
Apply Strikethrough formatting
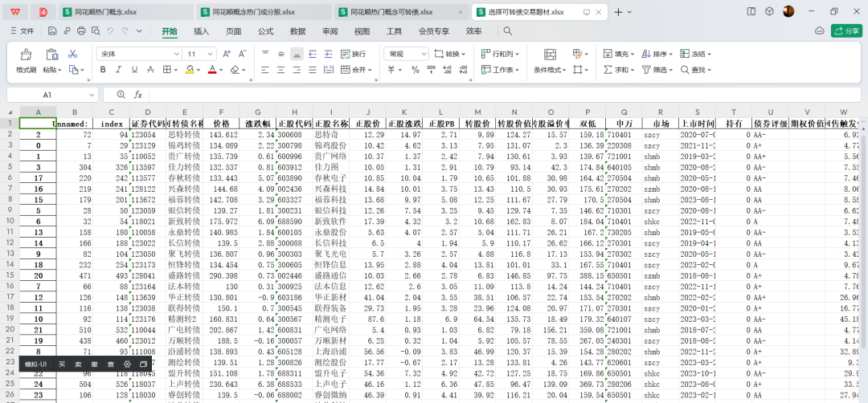[150, 70]
